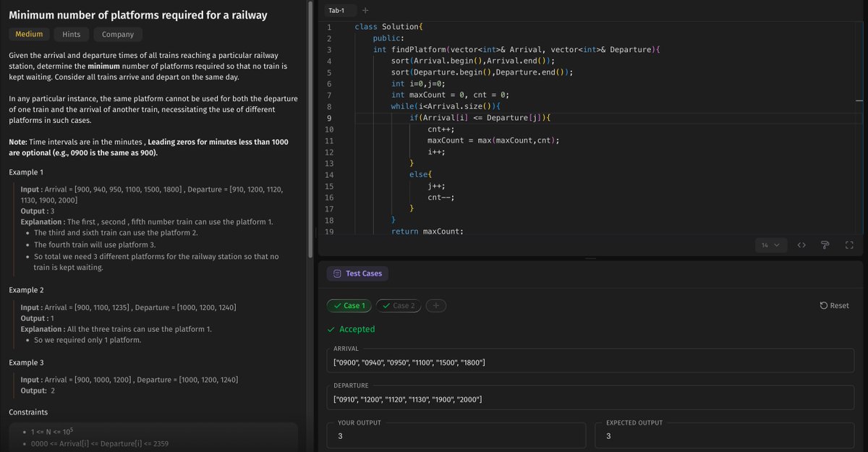Open the font size 14 dropdown

770,245
